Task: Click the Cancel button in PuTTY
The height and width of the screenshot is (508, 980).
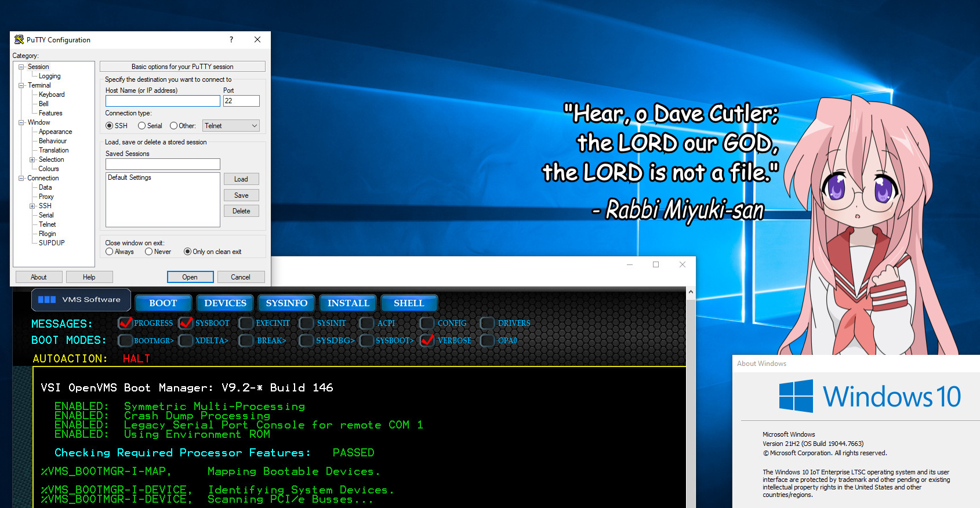Action: click(x=241, y=277)
